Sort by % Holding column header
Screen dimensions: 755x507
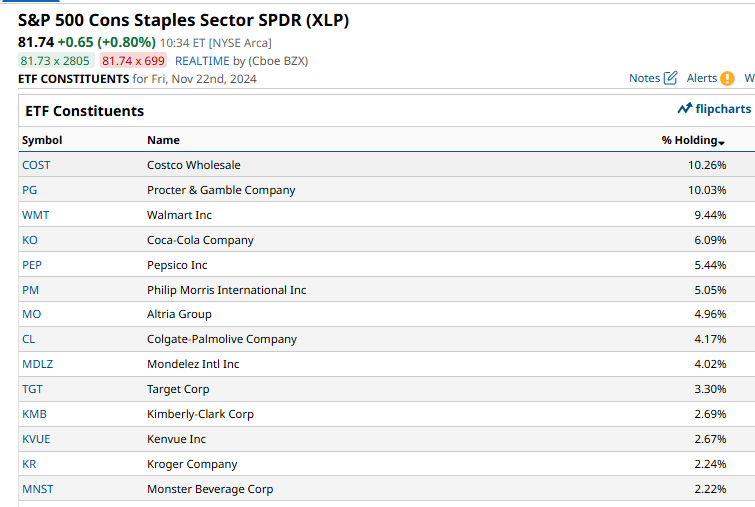pos(690,140)
